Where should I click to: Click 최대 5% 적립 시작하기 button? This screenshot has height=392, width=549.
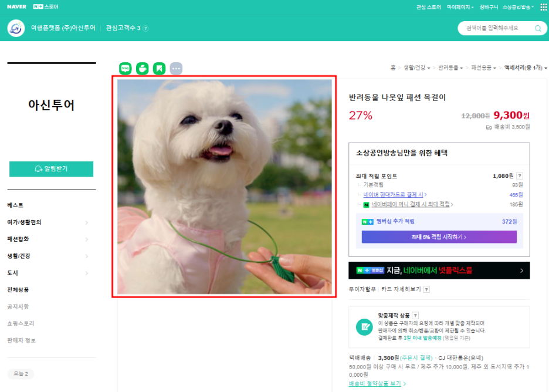(x=439, y=237)
